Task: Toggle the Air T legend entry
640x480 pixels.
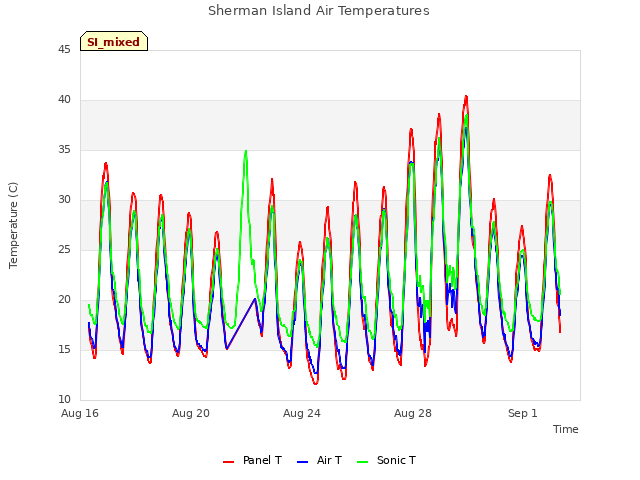Action: (319, 460)
